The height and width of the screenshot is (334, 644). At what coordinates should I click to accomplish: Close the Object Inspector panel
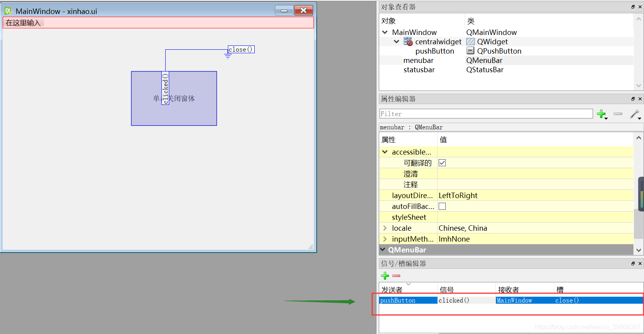[x=640, y=7]
